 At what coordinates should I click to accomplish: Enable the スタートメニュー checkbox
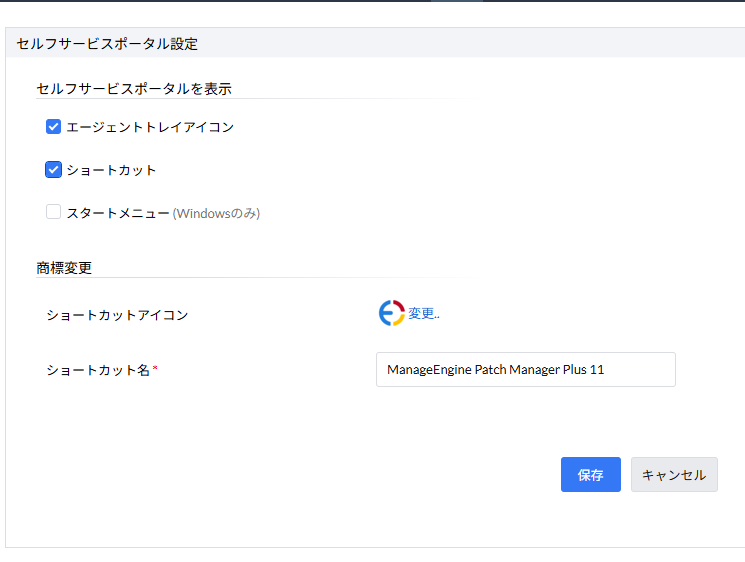coord(54,212)
